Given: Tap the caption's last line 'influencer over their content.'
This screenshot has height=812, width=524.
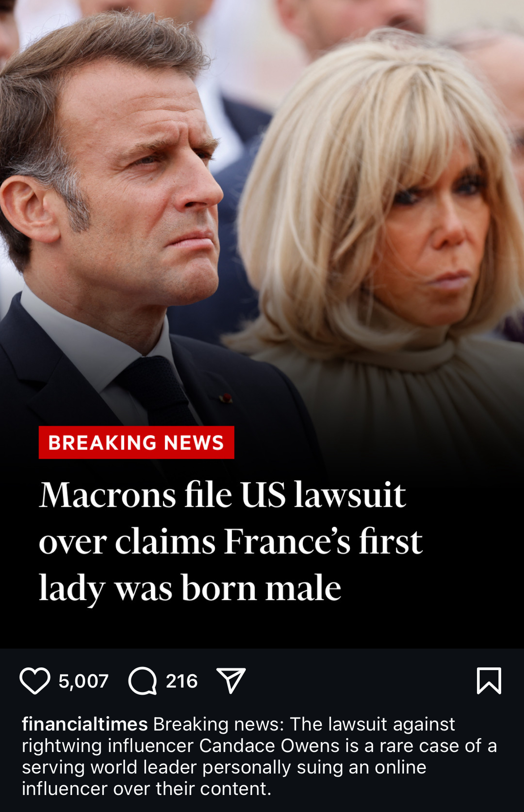Looking at the screenshot, I should tap(147, 789).
